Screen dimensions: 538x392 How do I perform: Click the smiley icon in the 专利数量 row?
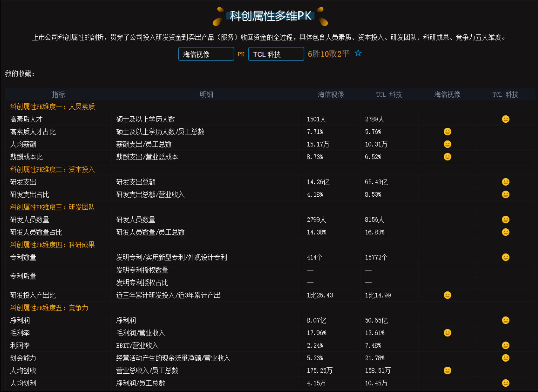point(506,257)
